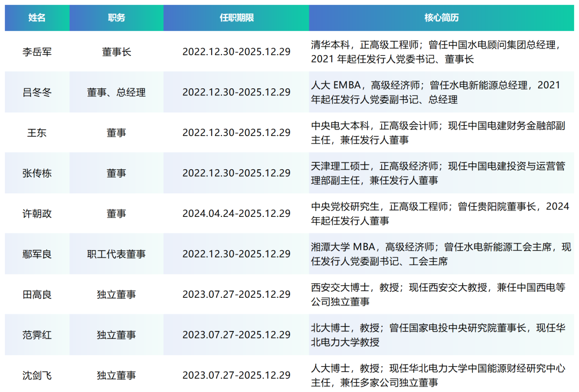Click 独立董事 in 沈剑飞's row
Image resolution: width=579 pixels, height=392 pixels.
click(x=116, y=375)
